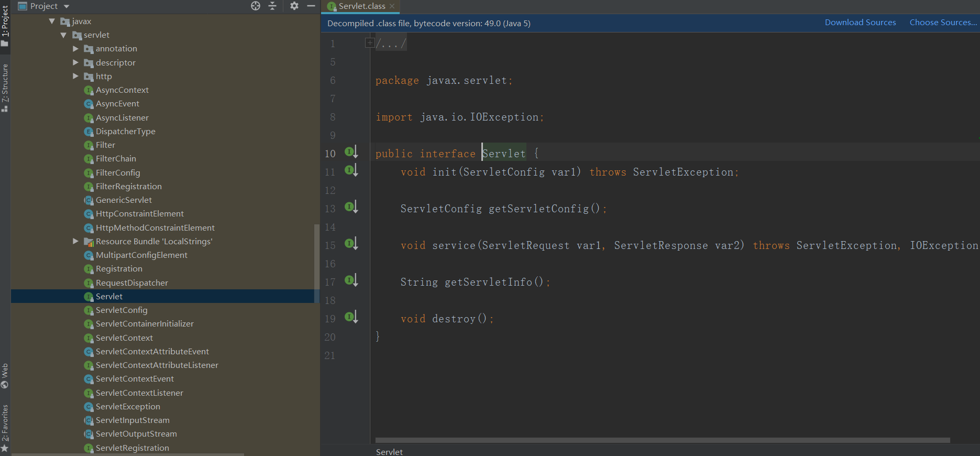The height and width of the screenshot is (456, 980).
Task: Select ServletRegistration in project tree
Action: click(x=133, y=448)
